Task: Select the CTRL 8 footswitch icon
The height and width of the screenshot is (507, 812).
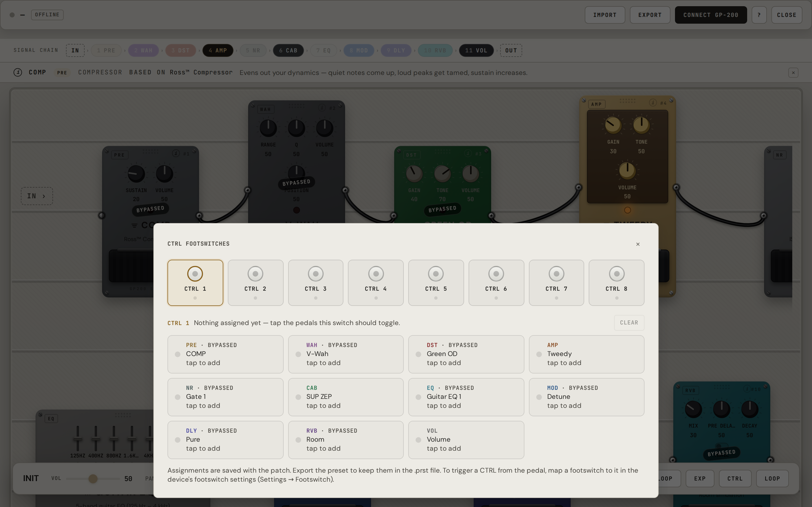Action: [x=617, y=274]
